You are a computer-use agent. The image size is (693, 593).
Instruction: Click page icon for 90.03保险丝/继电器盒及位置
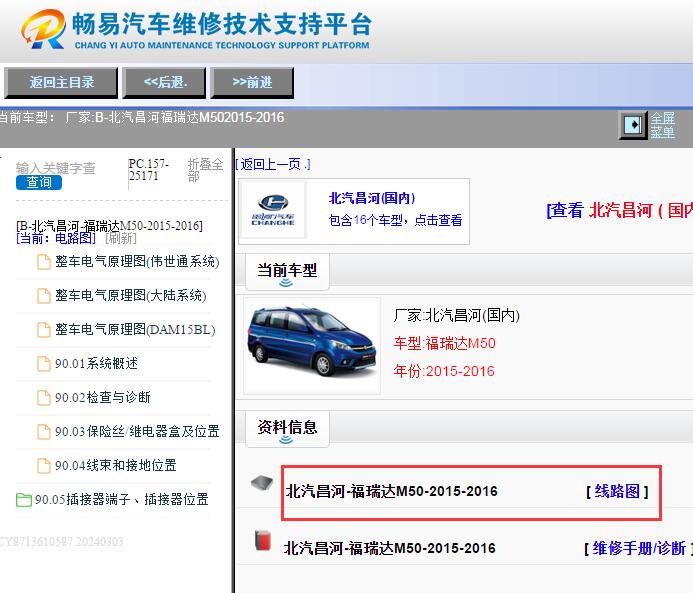[x=44, y=432]
